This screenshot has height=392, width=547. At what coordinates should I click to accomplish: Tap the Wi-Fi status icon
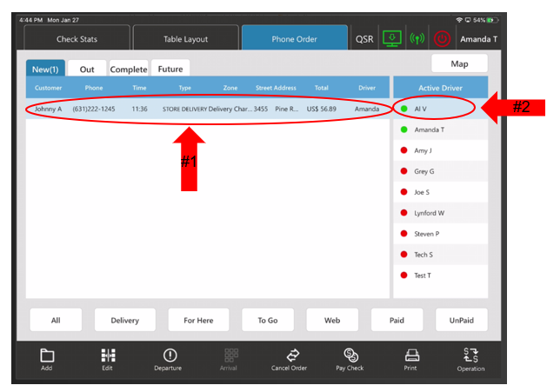tap(459, 20)
